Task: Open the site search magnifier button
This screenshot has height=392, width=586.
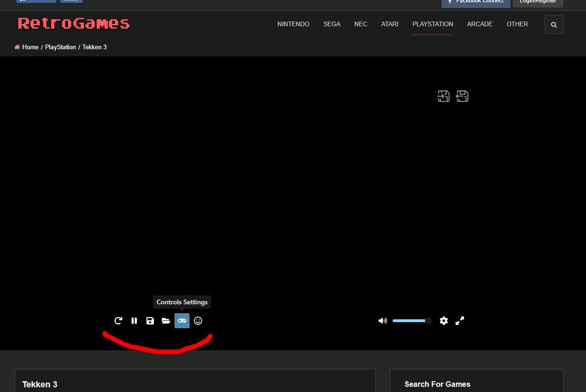Action: pos(554,24)
